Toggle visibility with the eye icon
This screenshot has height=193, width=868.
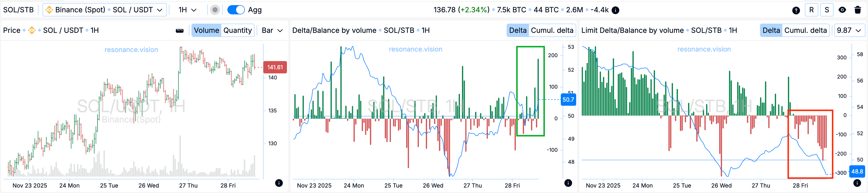point(842,10)
